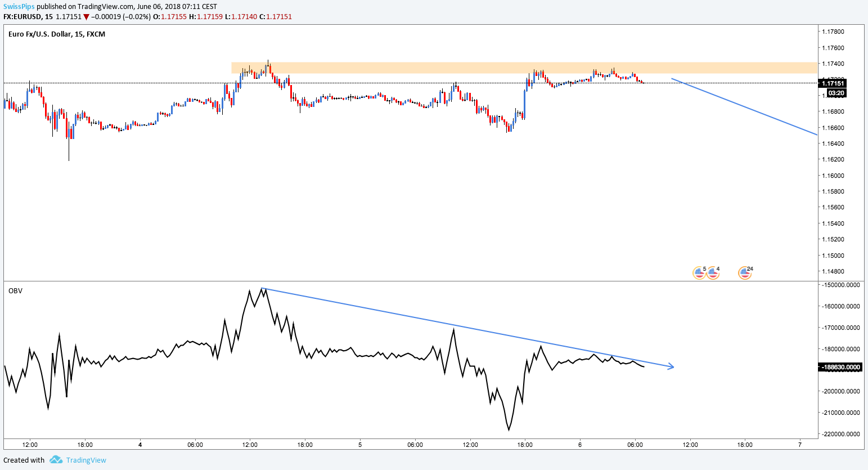868x470 pixels.
Task: Click the 1.14800 price axis label
Action: (833, 271)
